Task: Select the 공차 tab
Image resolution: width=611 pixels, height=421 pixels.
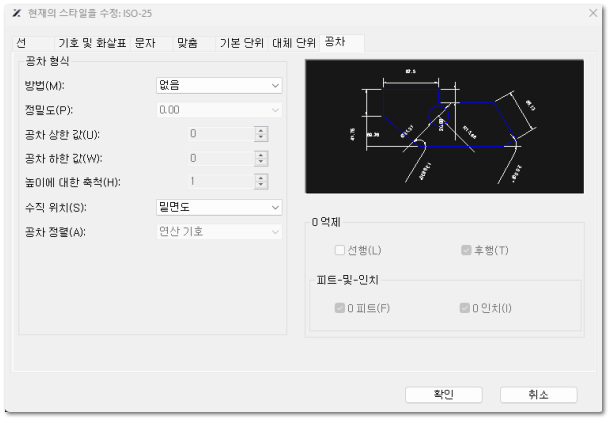Action: click(x=342, y=42)
